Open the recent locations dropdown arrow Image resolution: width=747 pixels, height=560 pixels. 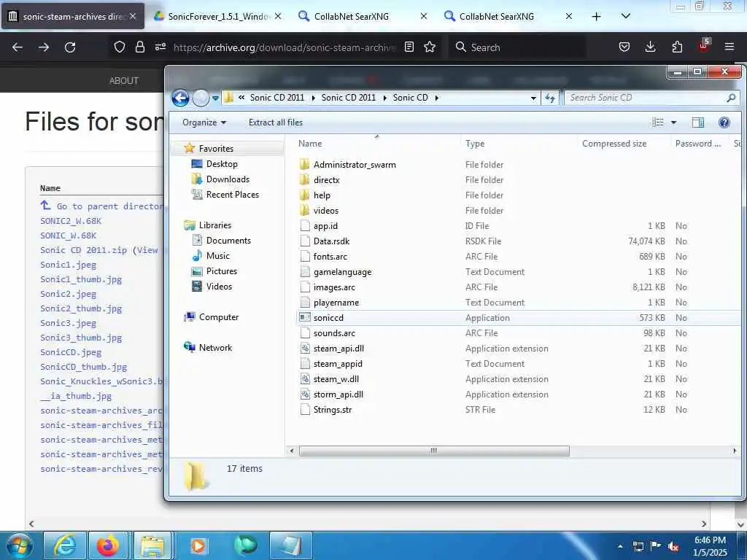point(215,98)
